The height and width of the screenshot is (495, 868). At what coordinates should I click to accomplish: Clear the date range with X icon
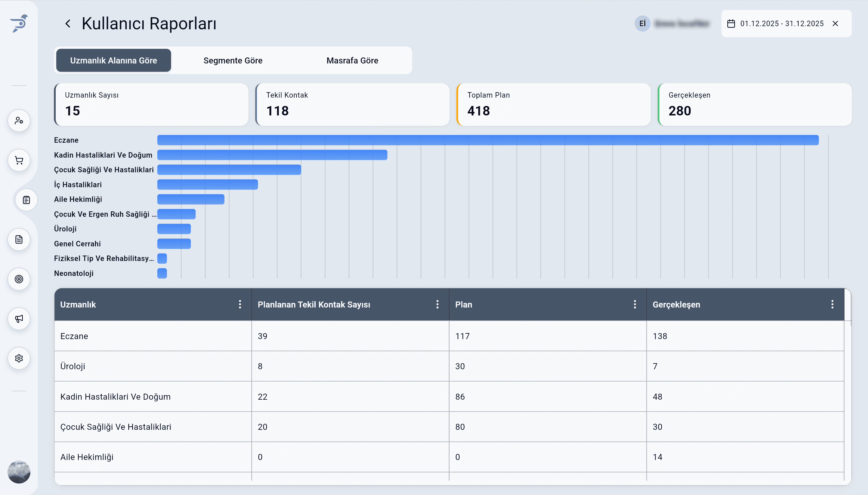[835, 24]
